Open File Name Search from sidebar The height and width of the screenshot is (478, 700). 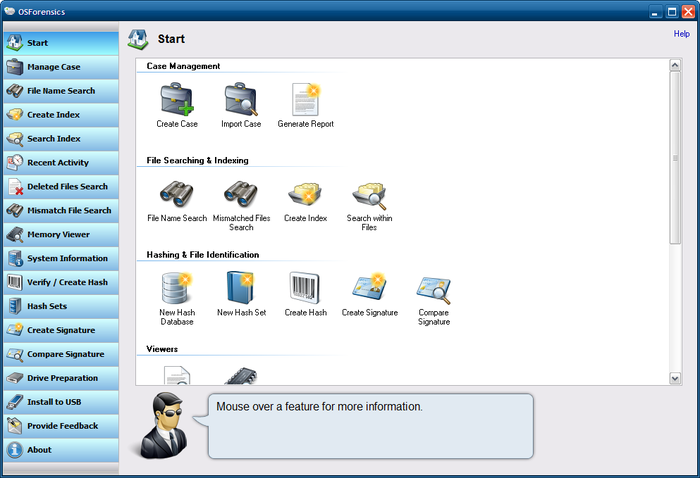(61, 91)
